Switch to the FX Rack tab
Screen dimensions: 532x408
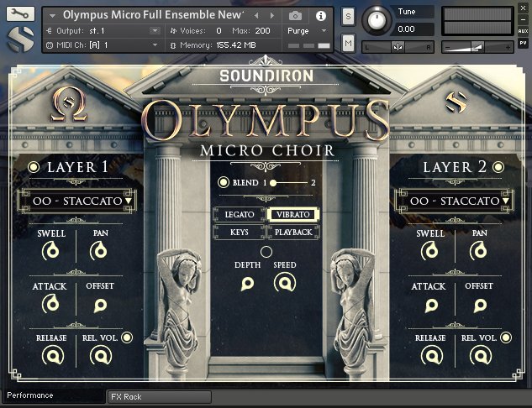tap(159, 396)
